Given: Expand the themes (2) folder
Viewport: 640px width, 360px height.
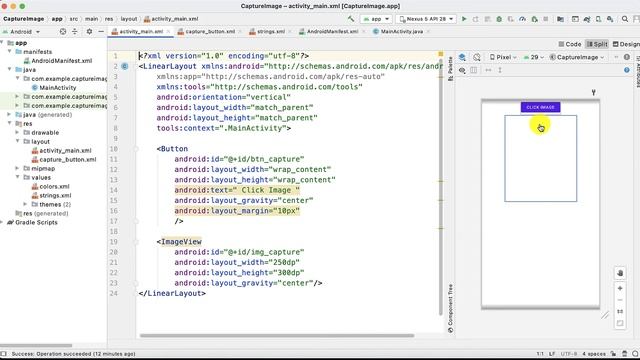Looking at the screenshot, I should point(25,204).
